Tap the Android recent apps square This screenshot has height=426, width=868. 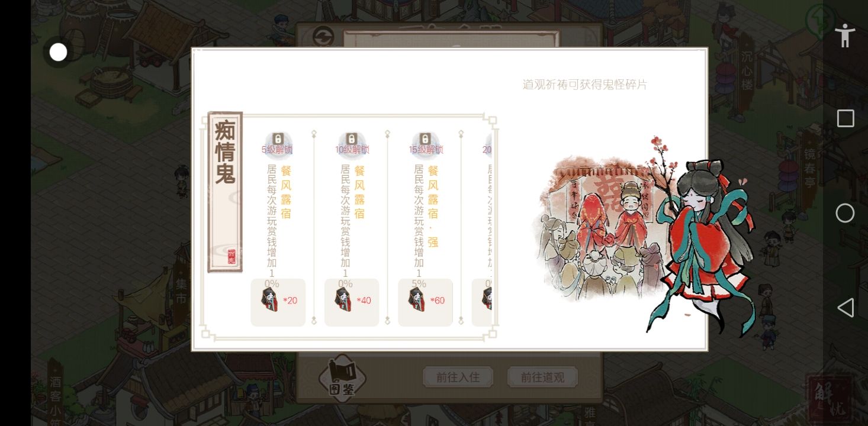tap(846, 118)
